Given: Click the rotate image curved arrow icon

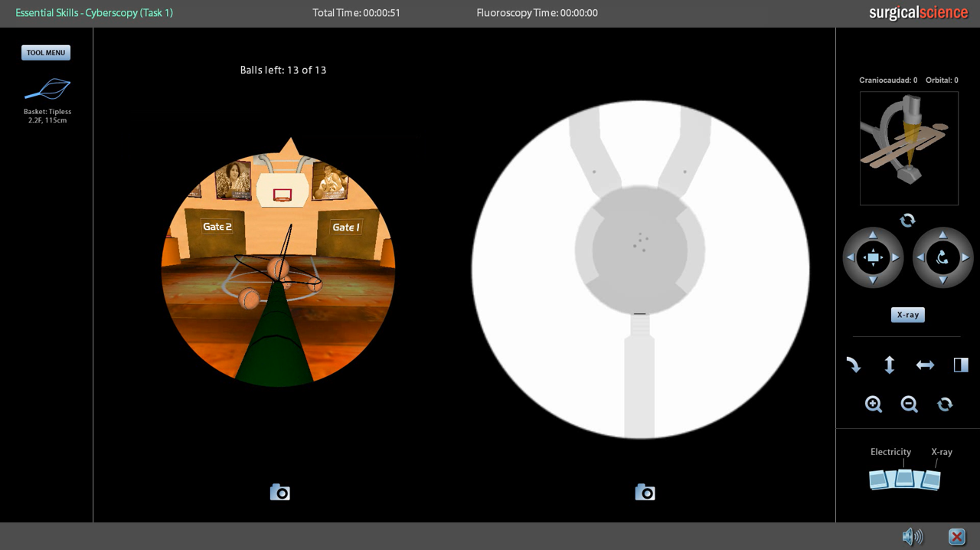Looking at the screenshot, I should [x=853, y=365].
